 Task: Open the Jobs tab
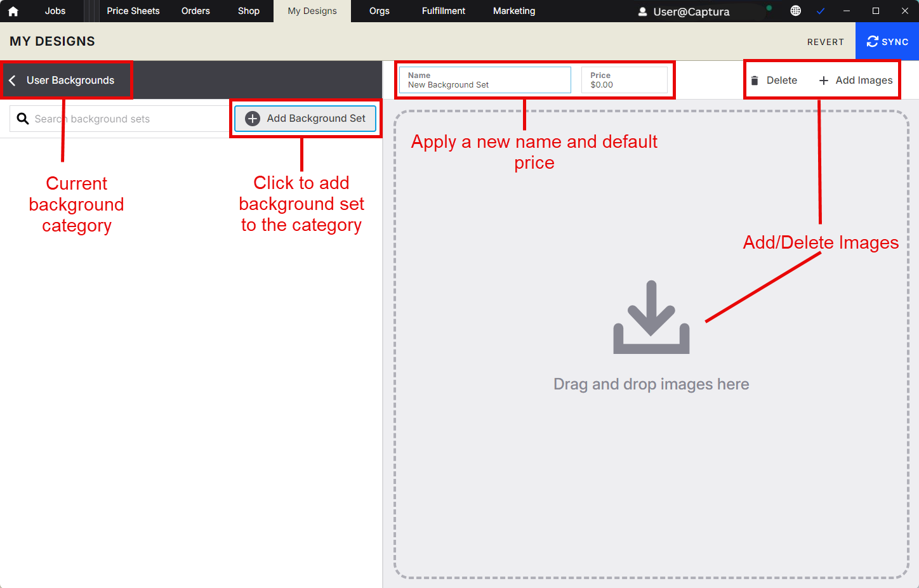pyautogui.click(x=55, y=11)
